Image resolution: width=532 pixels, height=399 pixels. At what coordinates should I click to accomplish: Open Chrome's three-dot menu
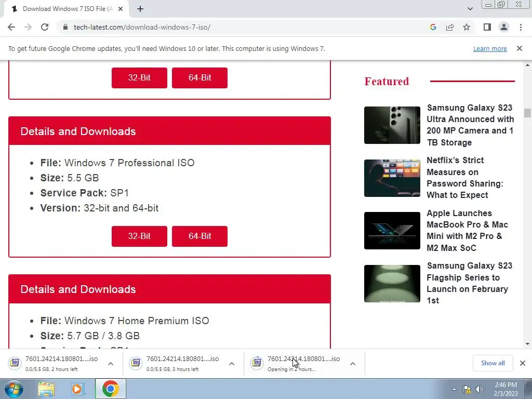click(x=521, y=27)
